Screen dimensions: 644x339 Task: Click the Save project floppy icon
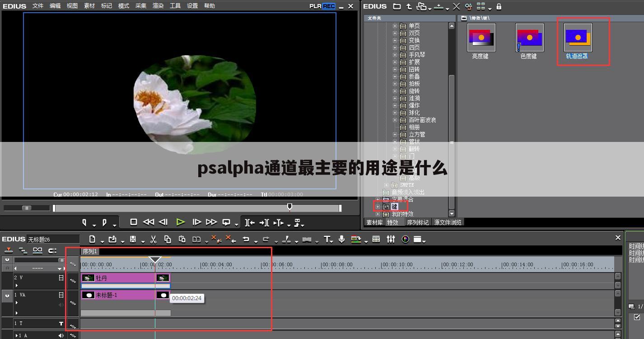pos(133,239)
